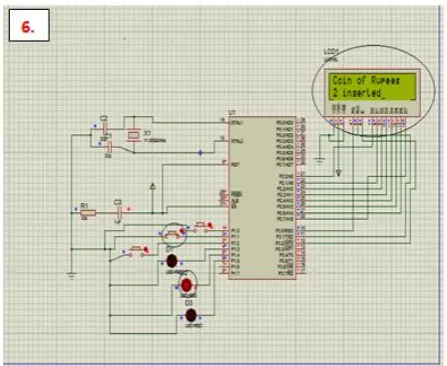Viewport: 447px width, 366px height.
Task: Click the R1 reference label
Action: coord(84,205)
